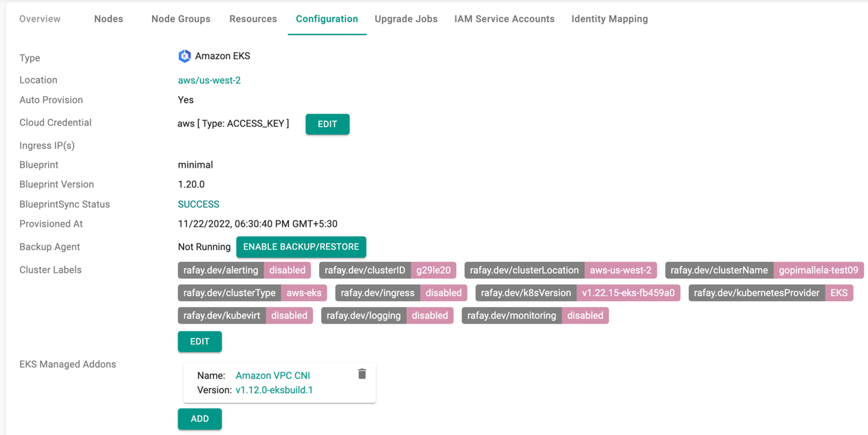Click the SUCCESS blueprint sync status
The height and width of the screenshot is (435, 868).
(x=198, y=204)
